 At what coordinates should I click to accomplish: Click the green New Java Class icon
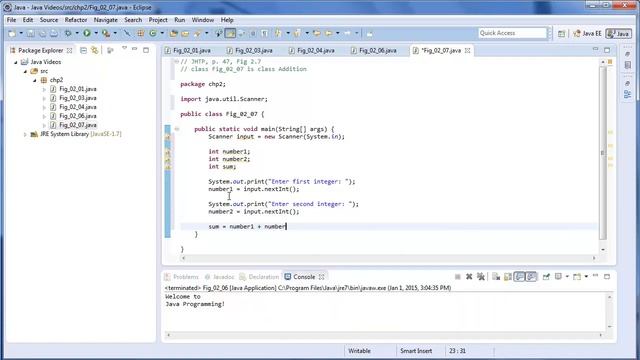pyautogui.click(x=153, y=33)
